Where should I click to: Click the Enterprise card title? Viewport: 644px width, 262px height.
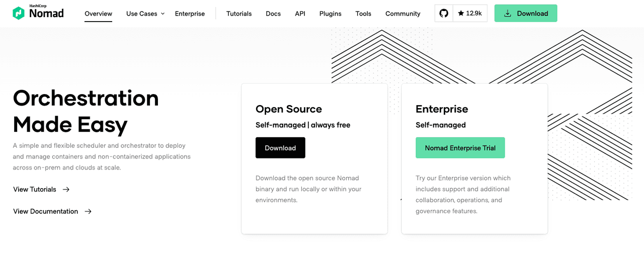(442, 109)
